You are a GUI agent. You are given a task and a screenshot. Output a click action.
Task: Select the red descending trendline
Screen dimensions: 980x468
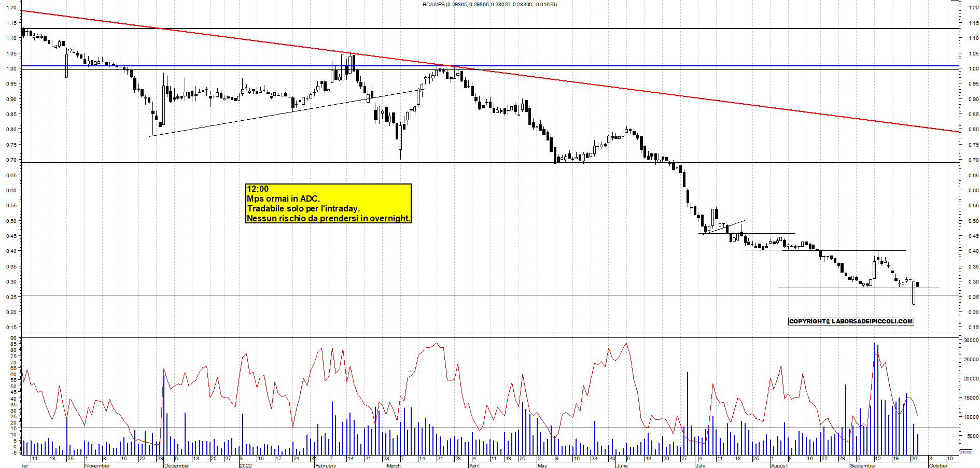pyautogui.click(x=489, y=72)
